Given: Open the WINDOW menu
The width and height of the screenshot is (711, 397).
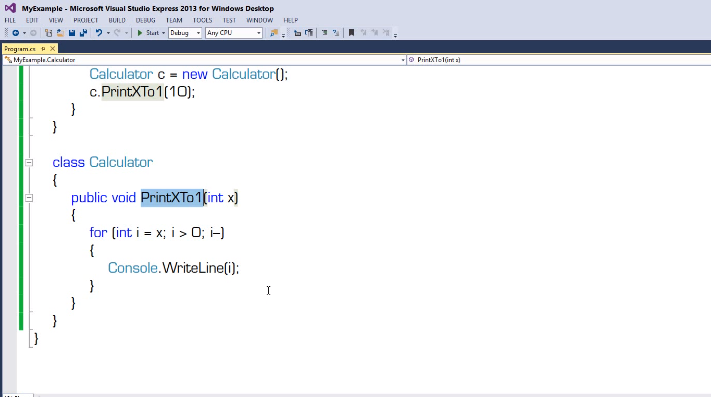Looking at the screenshot, I should click(259, 20).
